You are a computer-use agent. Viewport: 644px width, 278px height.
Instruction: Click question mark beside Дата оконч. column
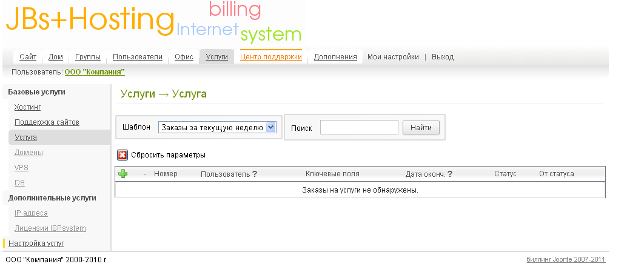450,174
